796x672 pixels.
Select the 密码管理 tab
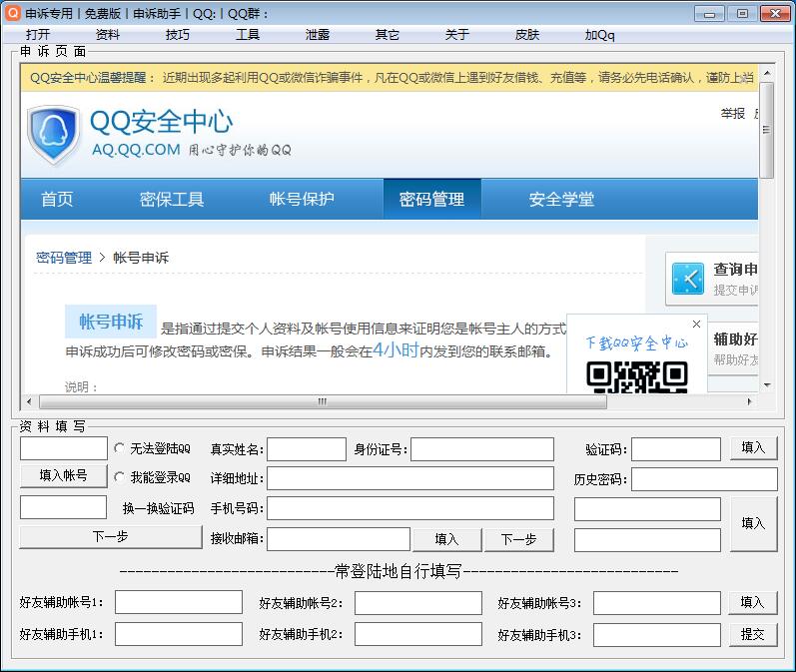[432, 199]
